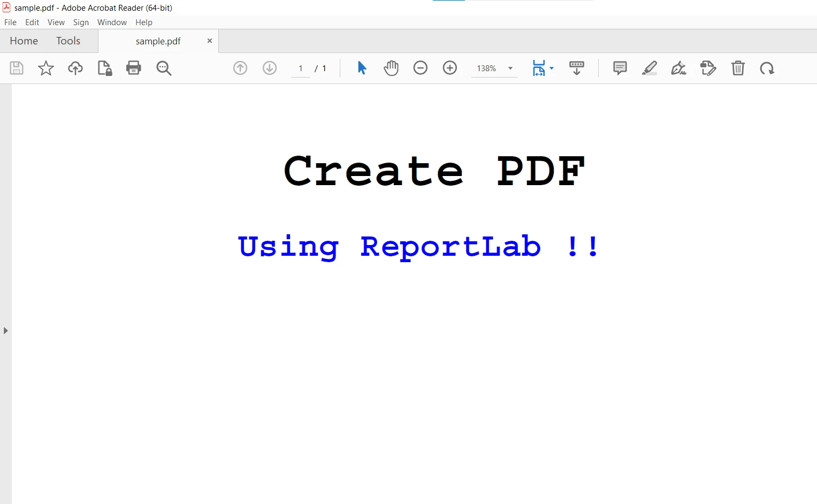The height and width of the screenshot is (504, 817).
Task: Add a comment sticky note
Action: click(x=620, y=68)
